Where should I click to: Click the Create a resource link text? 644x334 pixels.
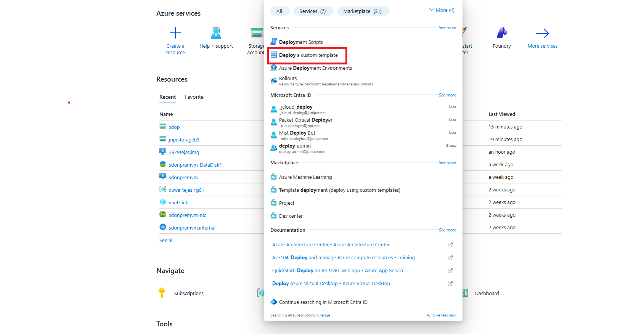click(175, 49)
